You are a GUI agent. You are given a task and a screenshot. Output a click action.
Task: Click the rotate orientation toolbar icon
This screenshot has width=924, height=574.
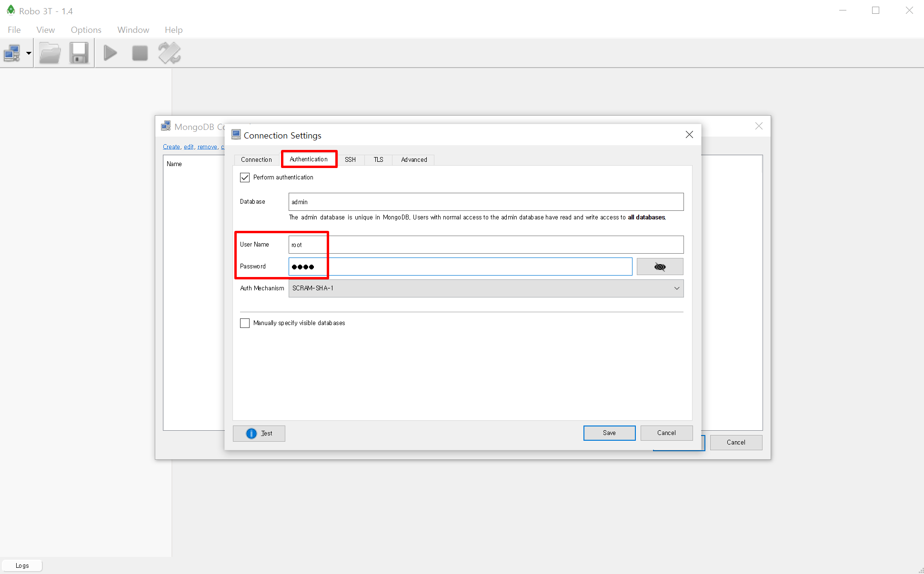(170, 53)
